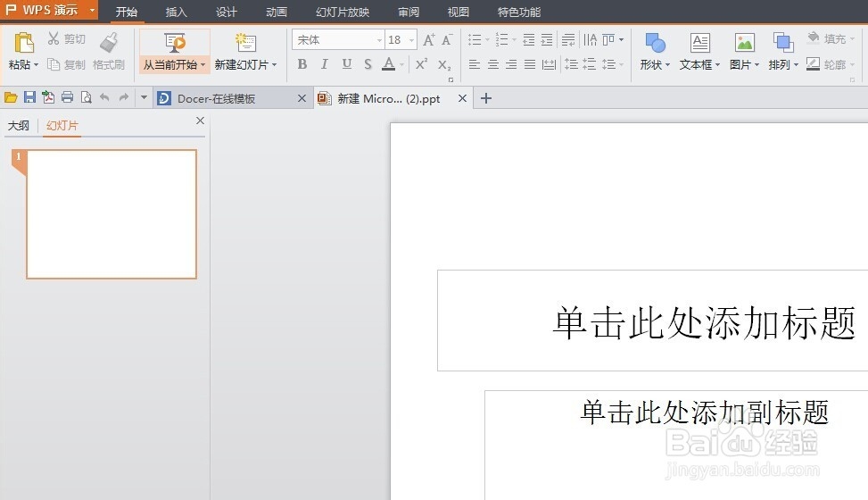Toggle Italic formatting
The height and width of the screenshot is (500, 868).
click(325, 64)
